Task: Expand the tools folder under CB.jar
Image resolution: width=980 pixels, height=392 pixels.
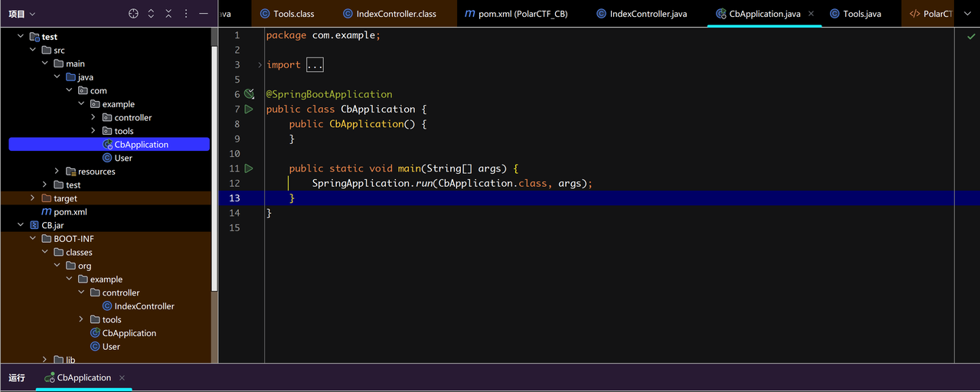Action: [x=81, y=320]
